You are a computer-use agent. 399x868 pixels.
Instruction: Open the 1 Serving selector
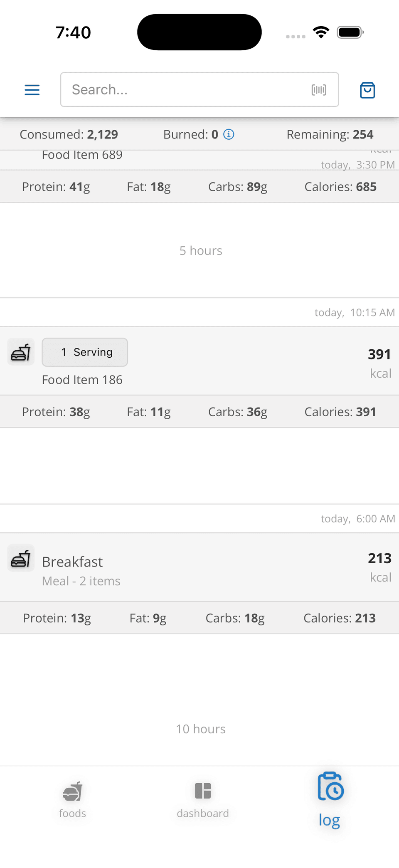tap(85, 352)
